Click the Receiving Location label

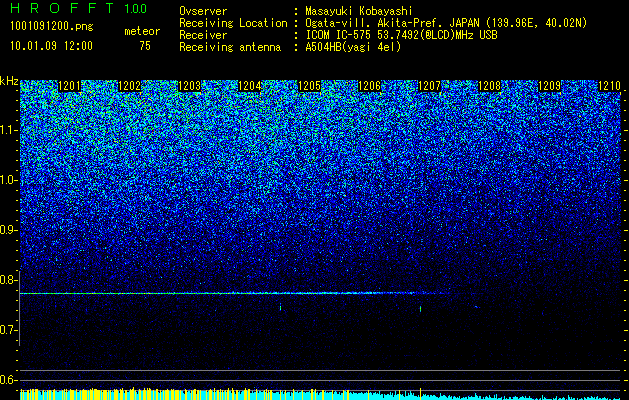click(x=233, y=23)
